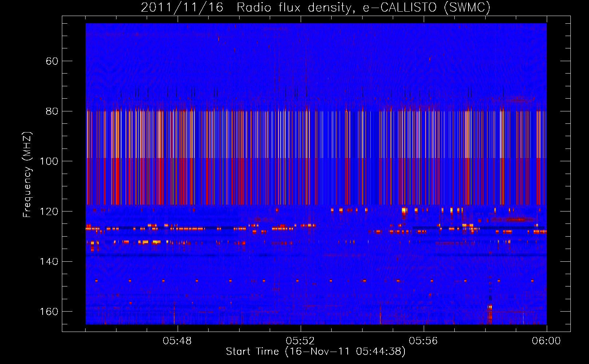This screenshot has width=589, height=364.
Task: Click the 160 frequency tick label
Action: tap(49, 312)
